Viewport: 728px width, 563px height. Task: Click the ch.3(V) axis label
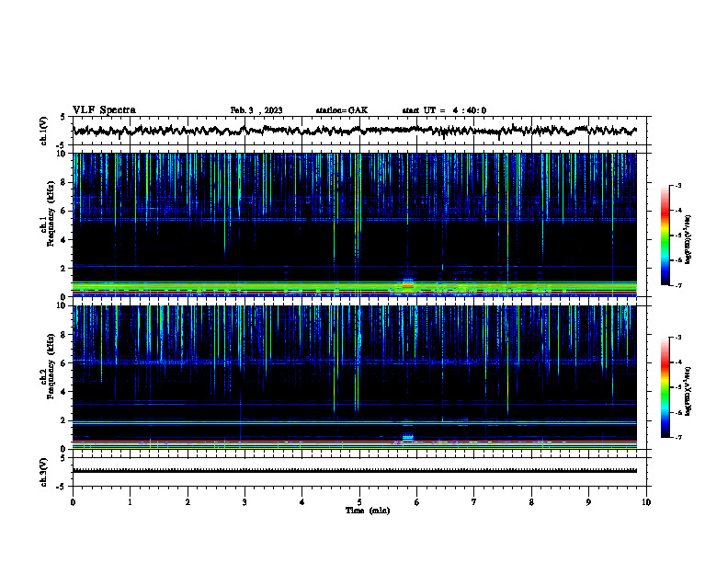(x=44, y=472)
